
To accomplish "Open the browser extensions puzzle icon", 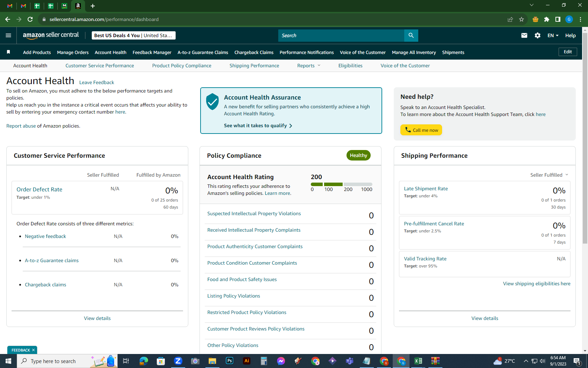I will pyautogui.click(x=547, y=19).
